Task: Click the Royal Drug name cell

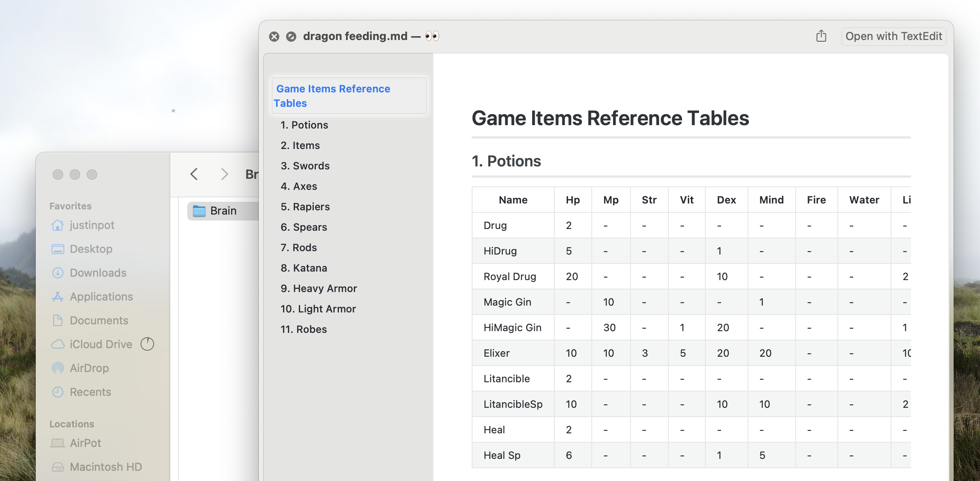Action: tap(513, 276)
